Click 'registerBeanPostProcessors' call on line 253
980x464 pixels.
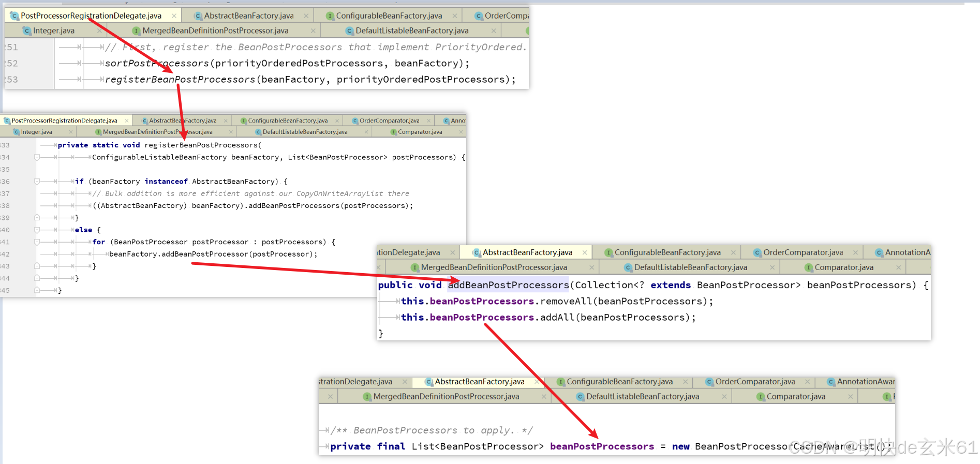[x=180, y=79]
